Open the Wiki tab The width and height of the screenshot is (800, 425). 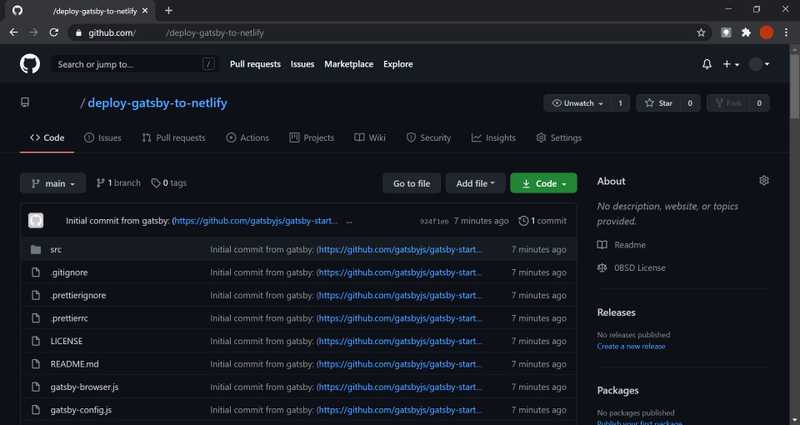[x=370, y=138]
